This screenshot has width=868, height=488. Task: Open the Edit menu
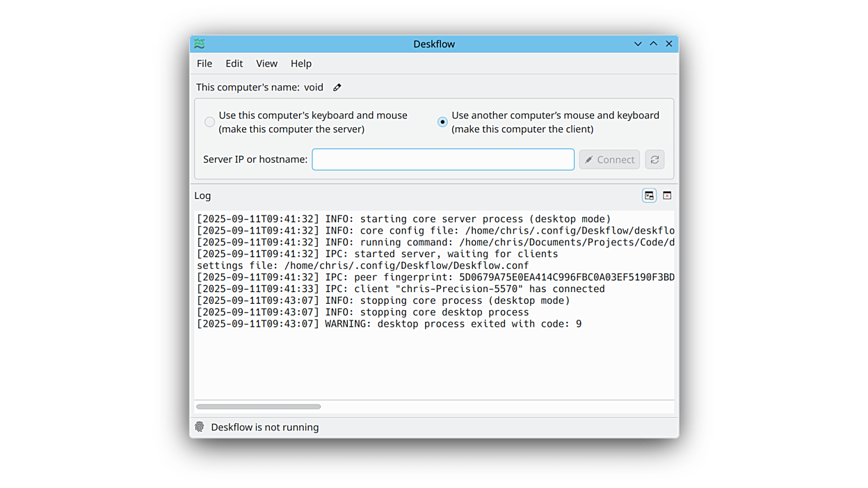234,63
